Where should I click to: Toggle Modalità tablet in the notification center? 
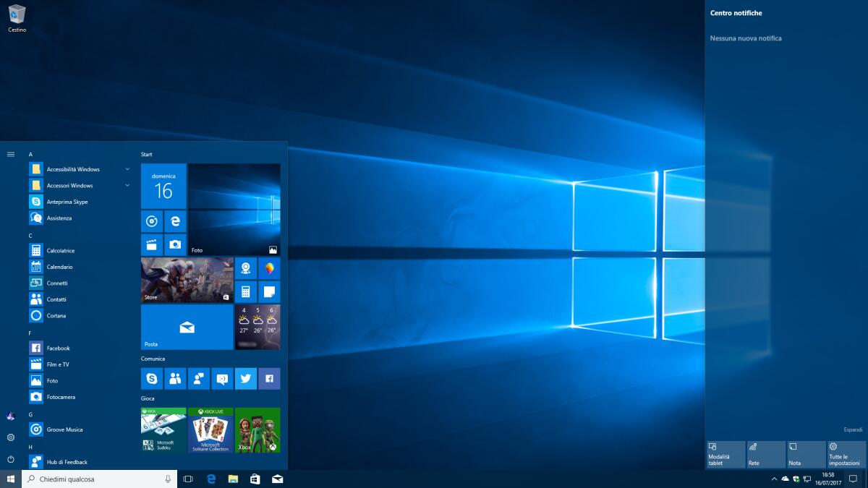725,454
